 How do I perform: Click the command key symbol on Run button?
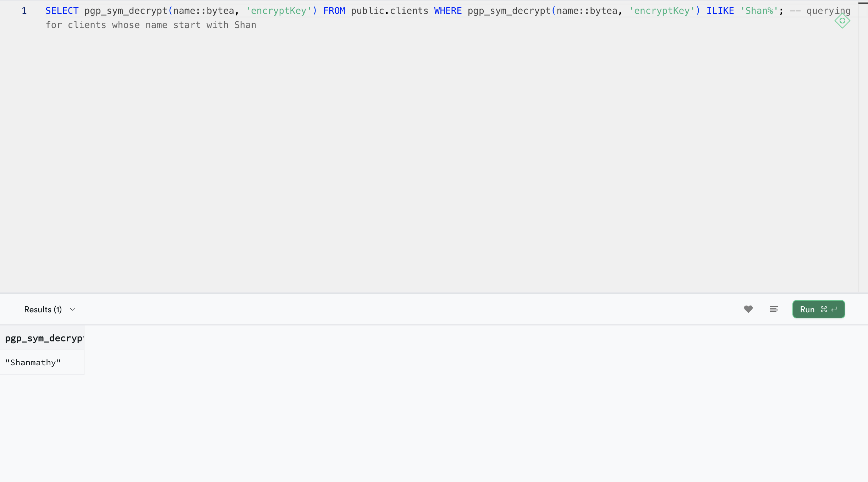tap(824, 309)
